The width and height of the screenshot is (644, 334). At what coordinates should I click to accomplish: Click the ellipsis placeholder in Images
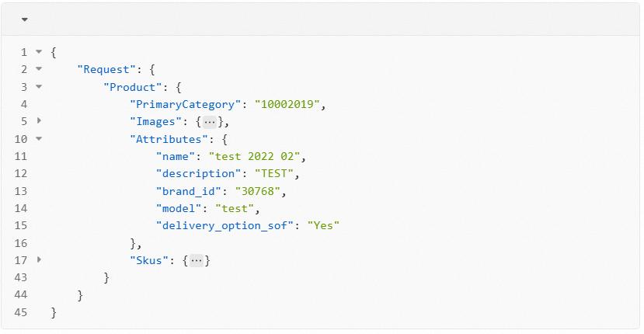point(210,122)
